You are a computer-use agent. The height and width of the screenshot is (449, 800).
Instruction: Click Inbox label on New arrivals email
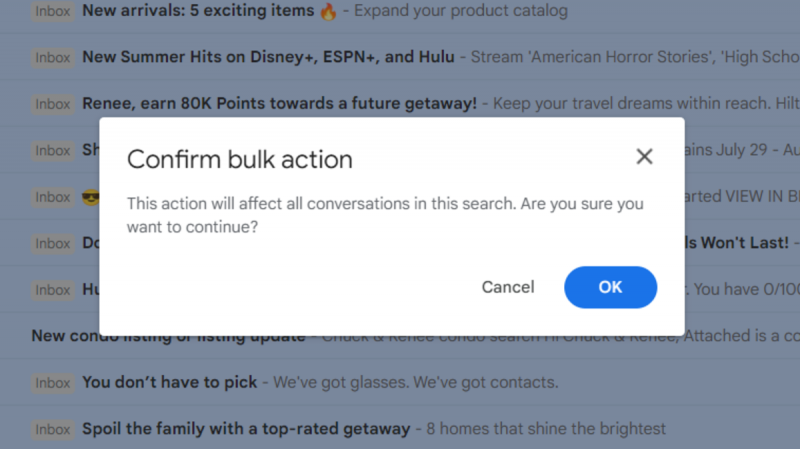pyautogui.click(x=53, y=11)
